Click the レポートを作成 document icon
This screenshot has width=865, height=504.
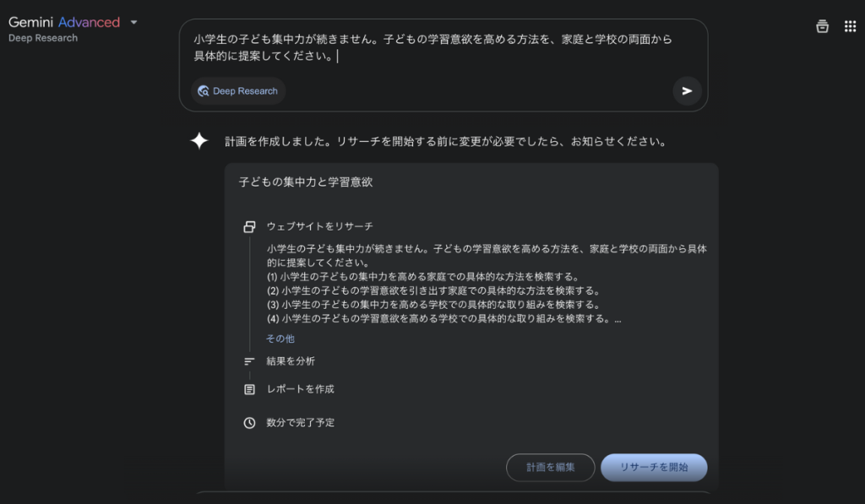[x=249, y=389]
